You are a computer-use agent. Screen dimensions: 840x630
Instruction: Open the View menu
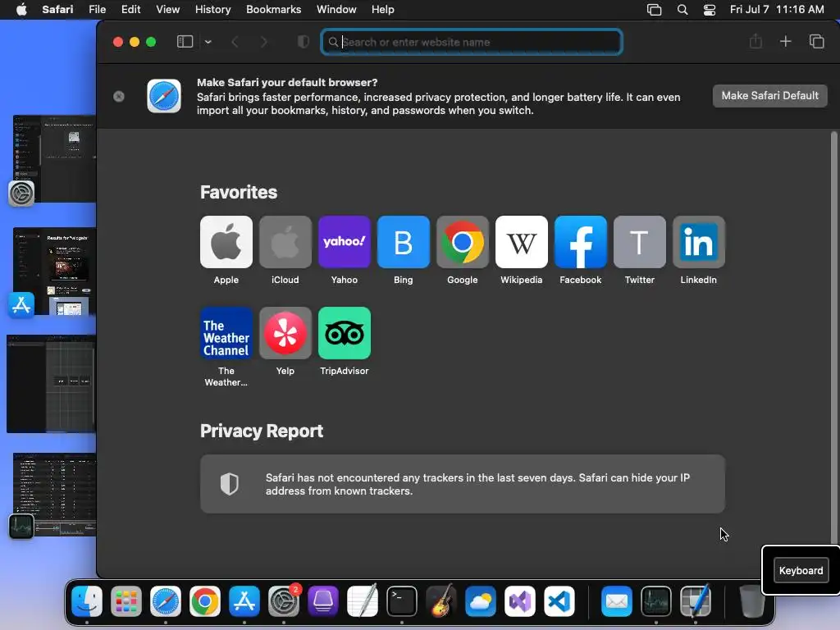click(x=167, y=10)
